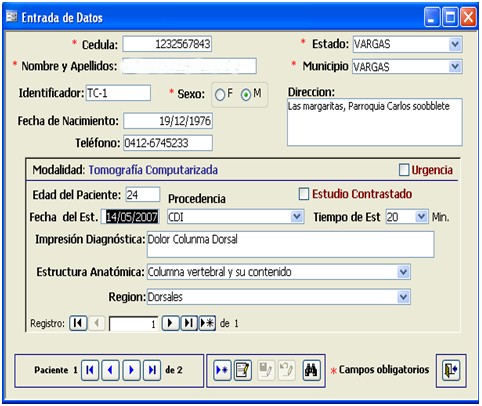This screenshot has width=482, height=406.
Task: Go to first Registro record
Action: click(78, 323)
